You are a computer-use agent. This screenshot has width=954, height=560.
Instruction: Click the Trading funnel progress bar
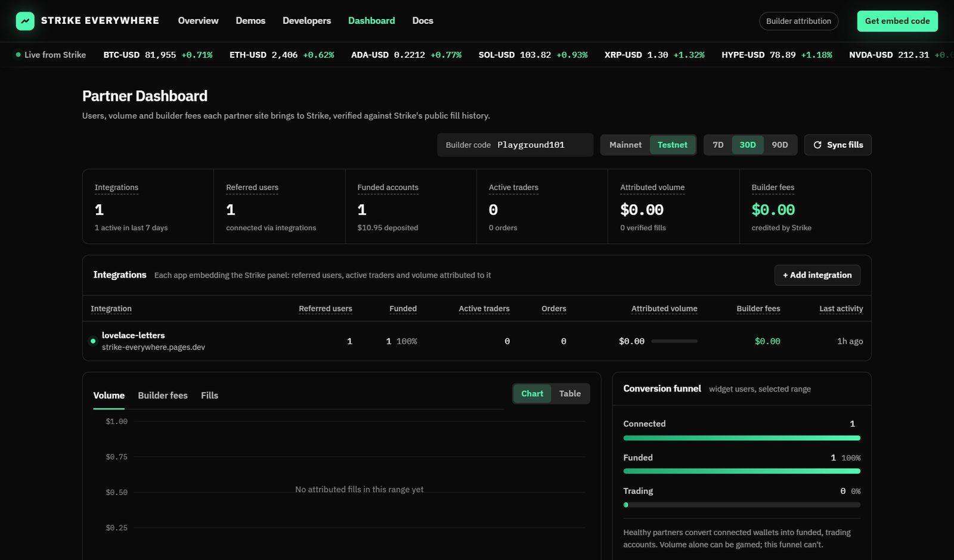pyautogui.click(x=742, y=505)
